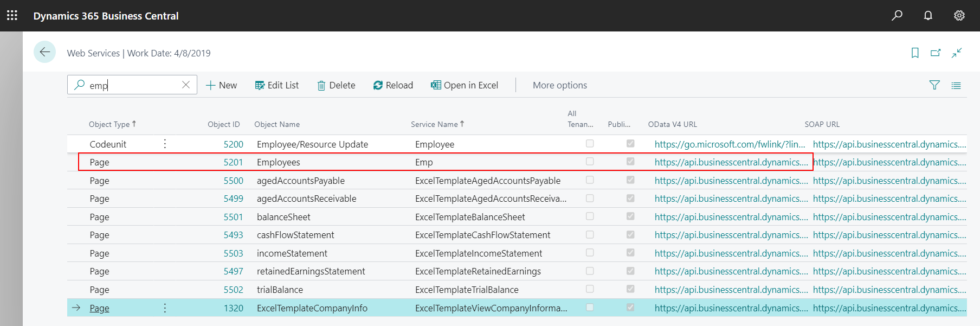Select ExcelTemplateAgedAccountsPayable service name

(488, 181)
